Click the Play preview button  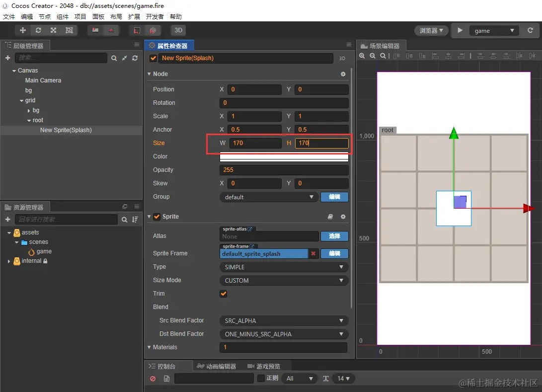pyautogui.click(x=460, y=30)
